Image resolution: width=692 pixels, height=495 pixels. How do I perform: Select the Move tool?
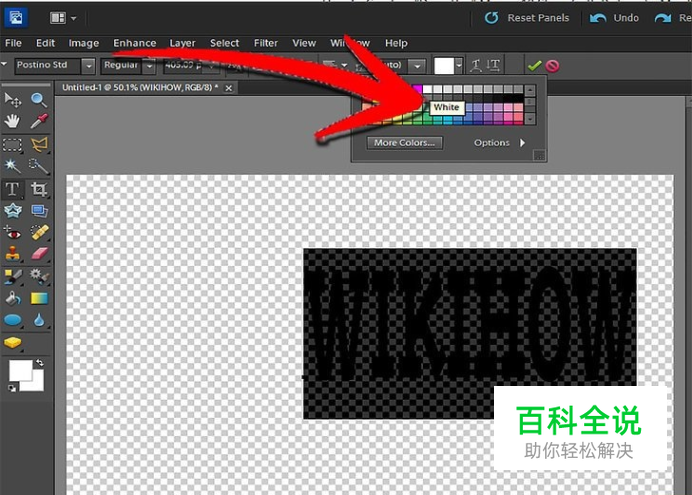pyautogui.click(x=12, y=100)
